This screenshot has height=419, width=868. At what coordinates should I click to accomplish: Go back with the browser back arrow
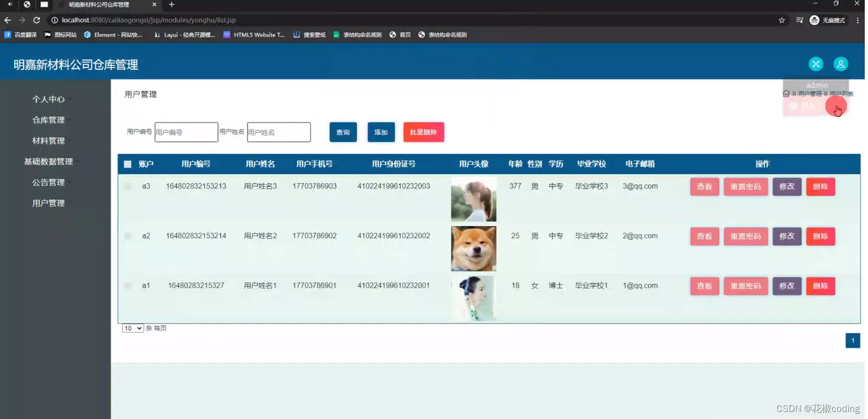[x=8, y=20]
